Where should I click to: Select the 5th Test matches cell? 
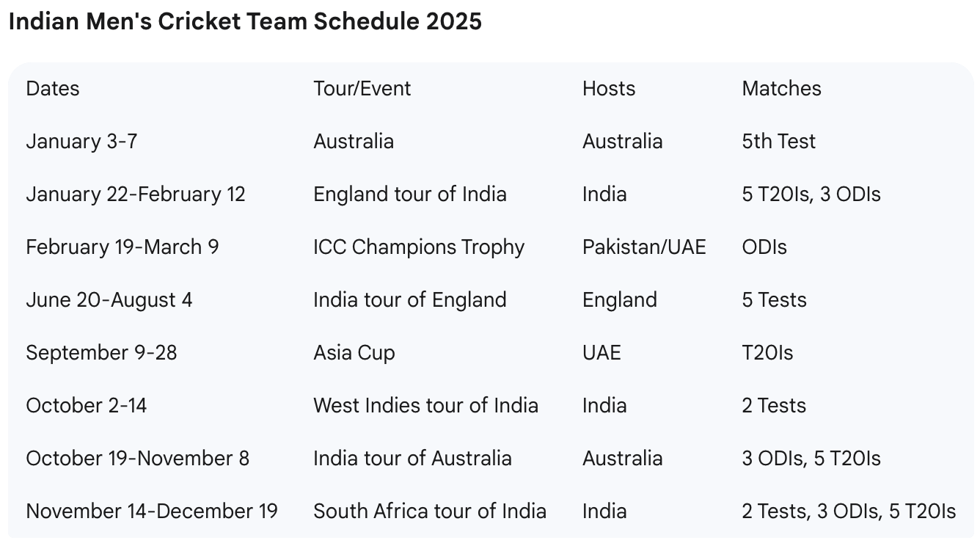pos(778,142)
